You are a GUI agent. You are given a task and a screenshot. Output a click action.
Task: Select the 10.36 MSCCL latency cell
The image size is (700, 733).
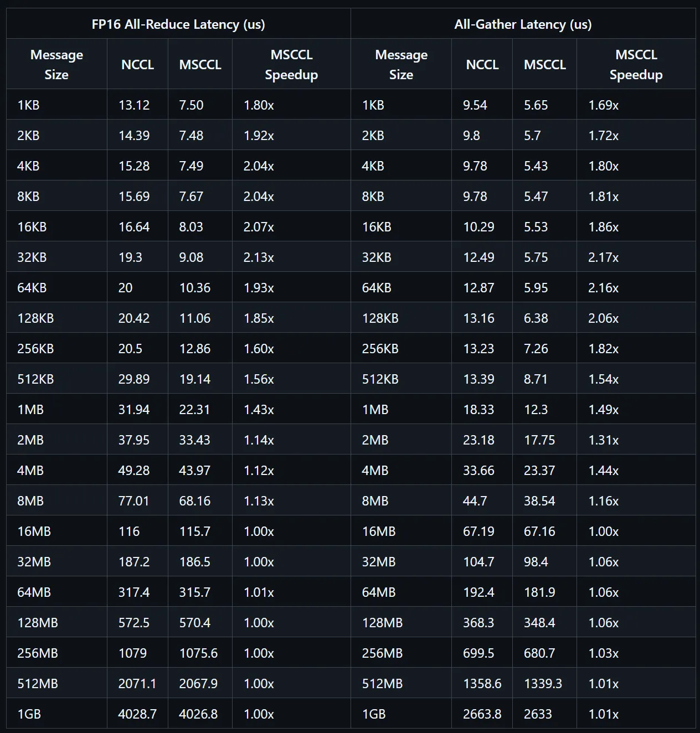[x=195, y=288]
